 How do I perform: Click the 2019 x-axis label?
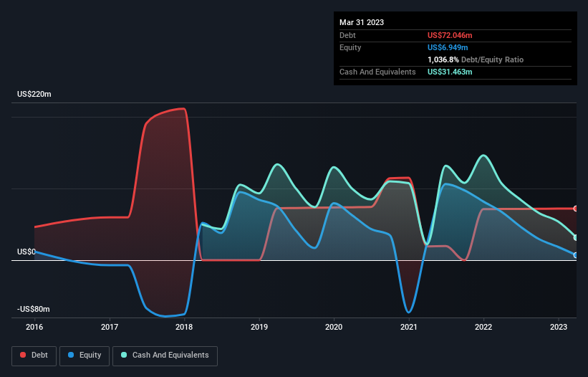tap(259, 327)
